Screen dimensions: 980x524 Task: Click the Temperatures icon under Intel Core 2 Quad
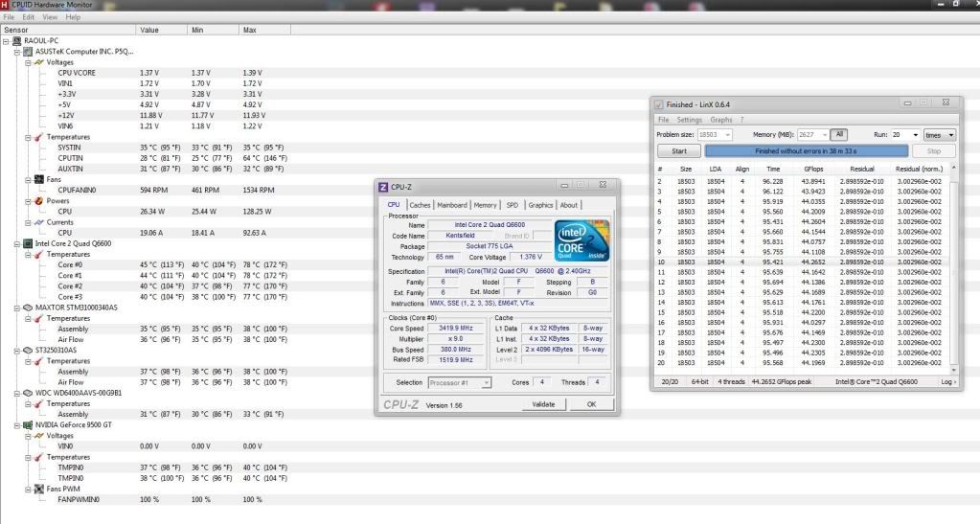point(38,255)
